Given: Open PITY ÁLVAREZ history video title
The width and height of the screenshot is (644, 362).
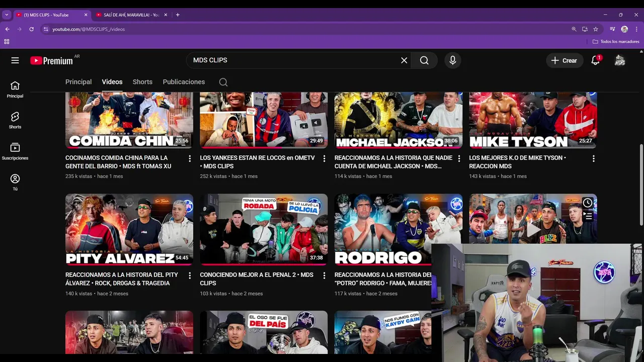Looking at the screenshot, I should pos(122,279).
